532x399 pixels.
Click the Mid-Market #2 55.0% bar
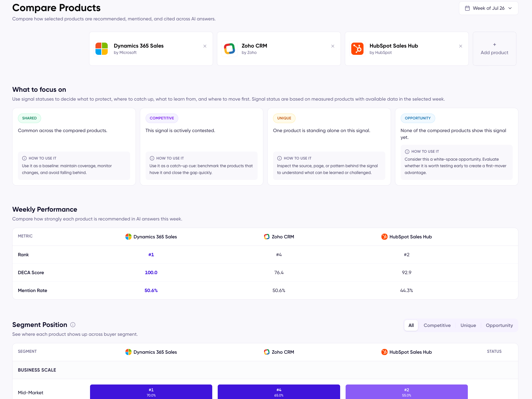coord(406,392)
